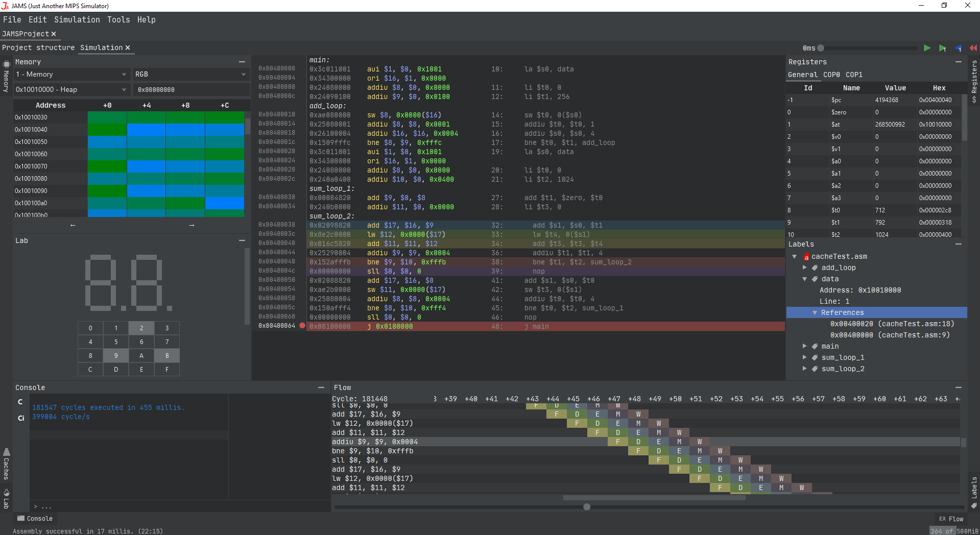The image size is (980, 535).
Task: Collapse the data label node
Action: (x=805, y=279)
